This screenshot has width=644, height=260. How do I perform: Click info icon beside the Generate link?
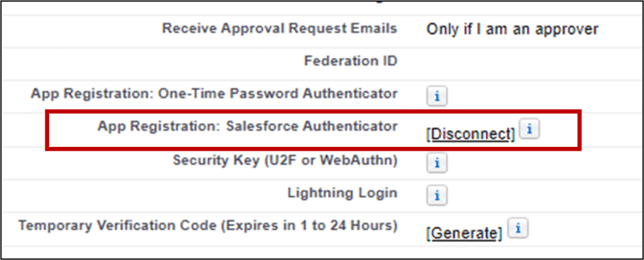point(518,229)
